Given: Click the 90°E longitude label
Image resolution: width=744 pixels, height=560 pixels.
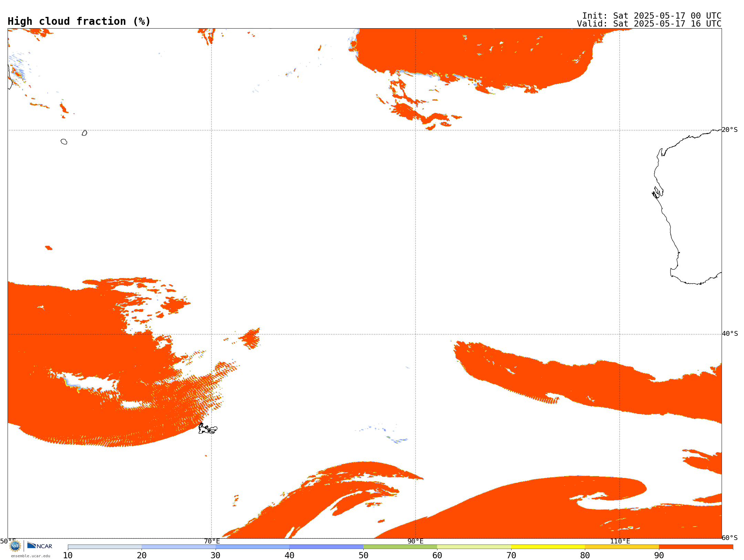Looking at the screenshot, I should pos(415,541).
